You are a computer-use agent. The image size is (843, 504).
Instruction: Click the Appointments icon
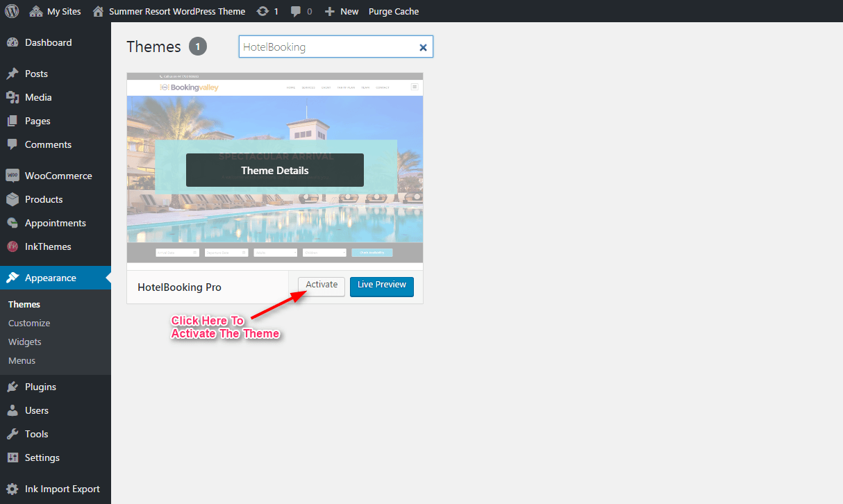pos(12,223)
